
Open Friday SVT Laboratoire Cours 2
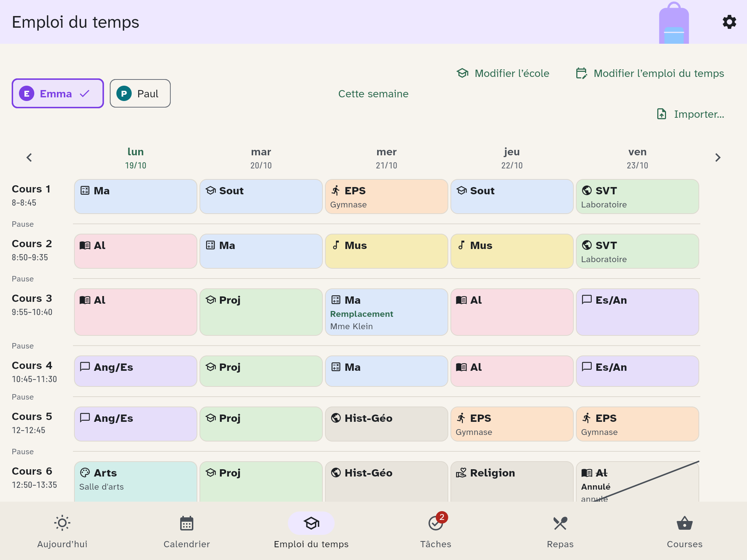pyautogui.click(x=638, y=251)
